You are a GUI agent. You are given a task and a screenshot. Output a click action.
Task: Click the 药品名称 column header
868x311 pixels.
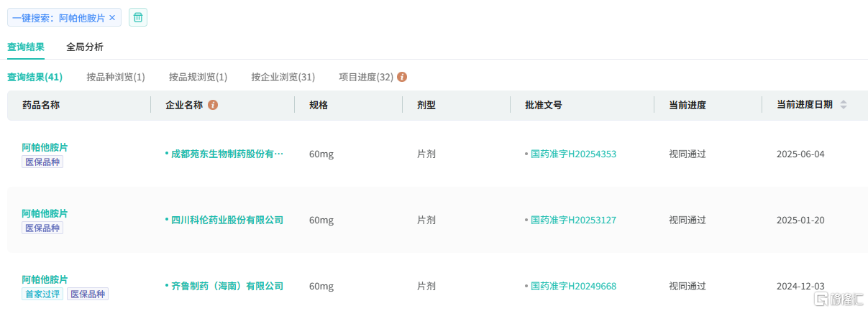tap(40, 105)
